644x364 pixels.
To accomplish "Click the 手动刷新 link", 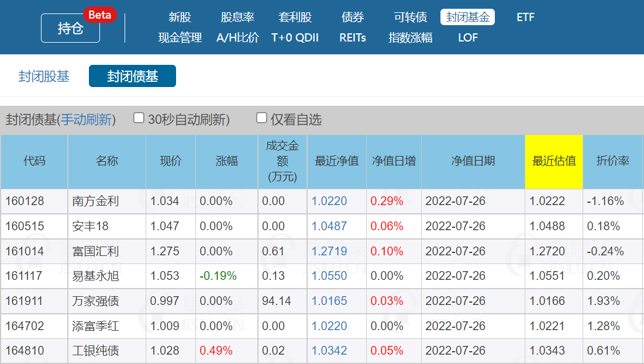I will tap(87, 120).
